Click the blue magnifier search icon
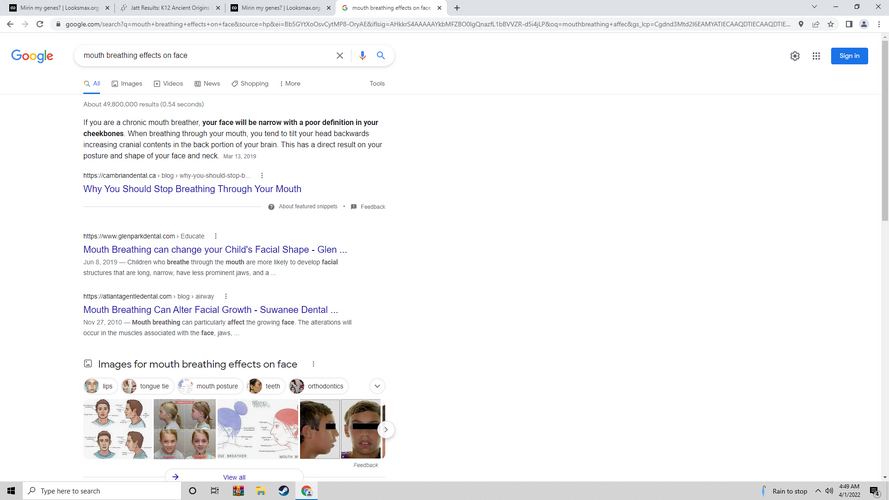 click(381, 56)
